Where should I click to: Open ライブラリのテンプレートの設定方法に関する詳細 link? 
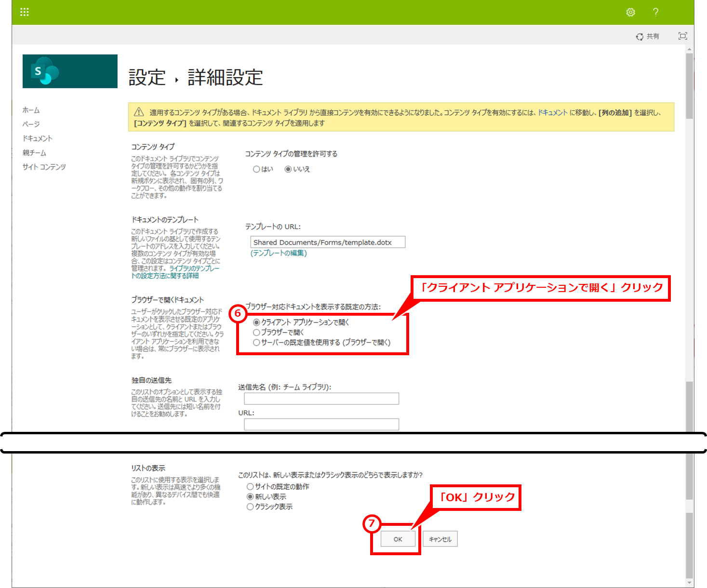click(x=175, y=272)
